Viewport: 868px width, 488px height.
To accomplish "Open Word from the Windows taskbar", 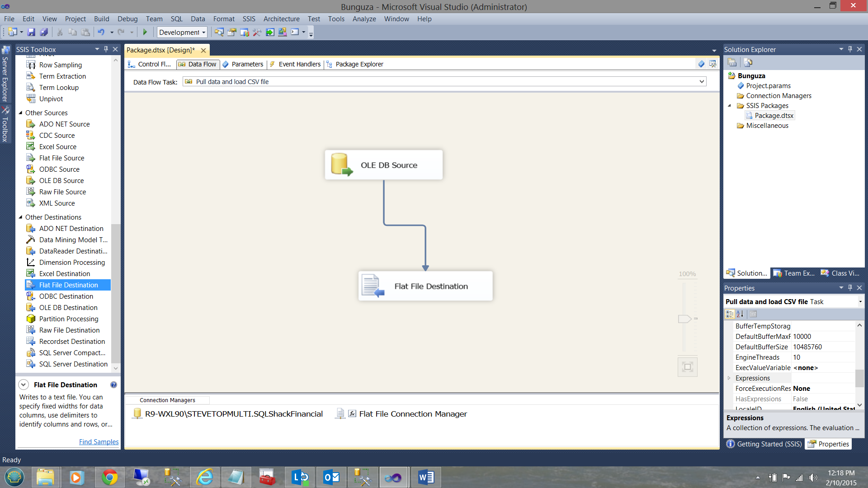I will 425,477.
